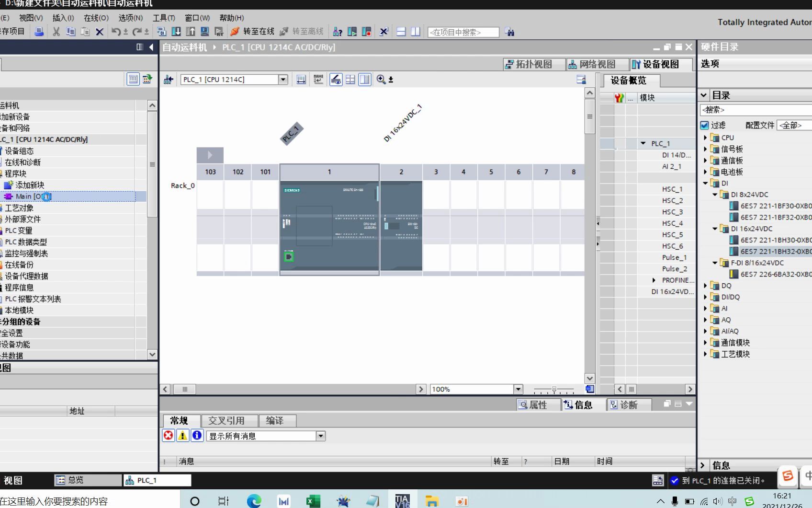Click Stop CPU icon
The height and width of the screenshot is (508, 812).
point(367,32)
